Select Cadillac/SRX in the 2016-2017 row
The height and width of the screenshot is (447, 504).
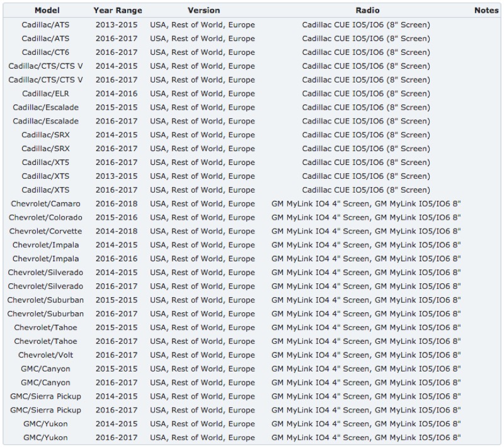[45, 149]
